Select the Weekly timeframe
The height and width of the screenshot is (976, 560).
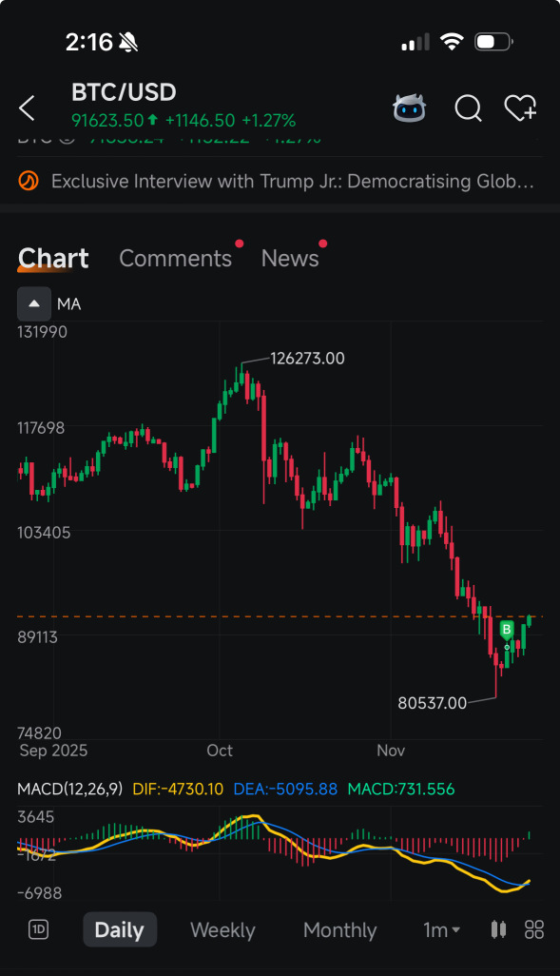click(x=222, y=930)
